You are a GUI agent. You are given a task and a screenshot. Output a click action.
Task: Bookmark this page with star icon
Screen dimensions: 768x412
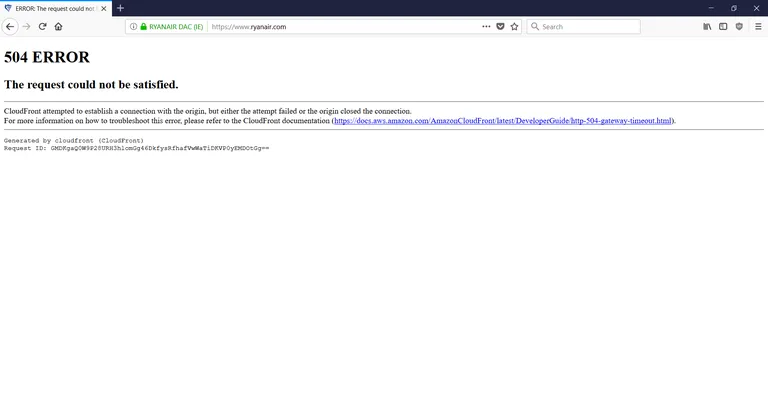pos(514,26)
